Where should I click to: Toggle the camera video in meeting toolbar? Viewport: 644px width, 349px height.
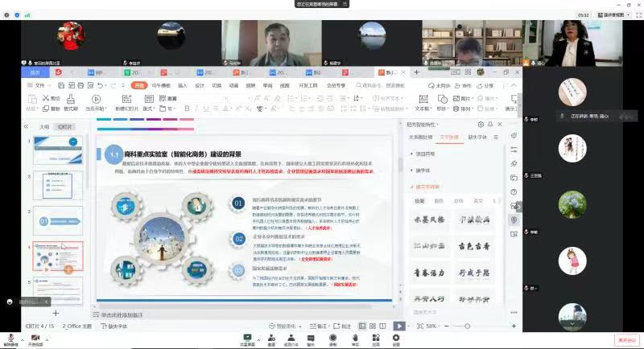pos(37,338)
